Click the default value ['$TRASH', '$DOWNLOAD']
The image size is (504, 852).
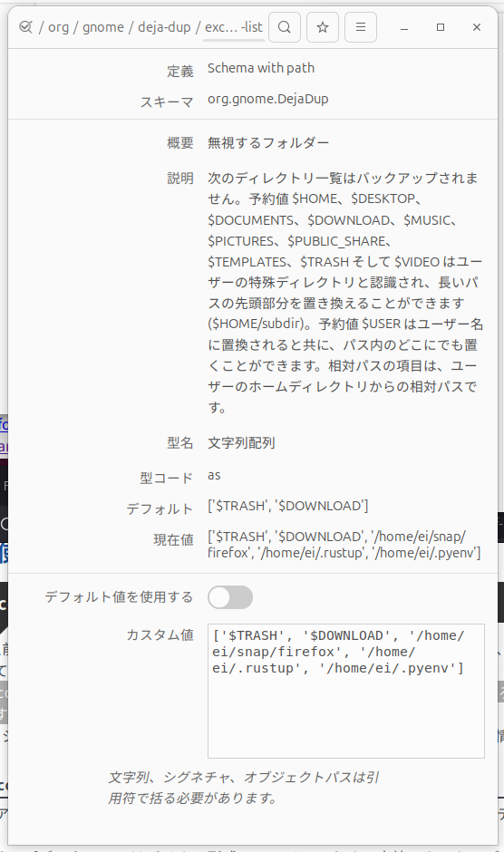(287, 506)
